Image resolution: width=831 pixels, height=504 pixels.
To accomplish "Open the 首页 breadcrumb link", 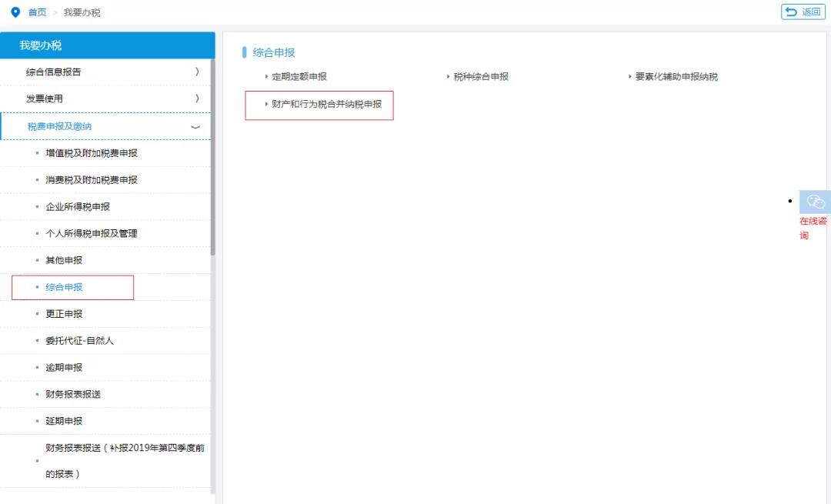I will tap(37, 12).
